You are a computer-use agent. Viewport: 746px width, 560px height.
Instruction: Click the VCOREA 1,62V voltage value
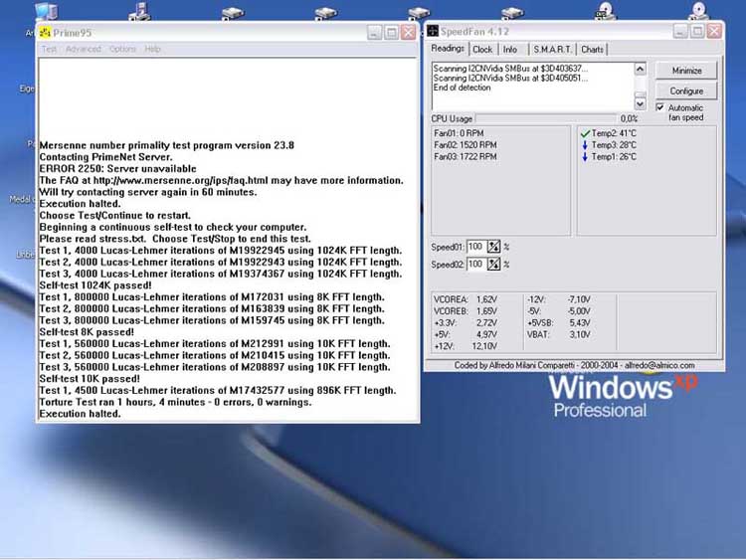point(486,299)
